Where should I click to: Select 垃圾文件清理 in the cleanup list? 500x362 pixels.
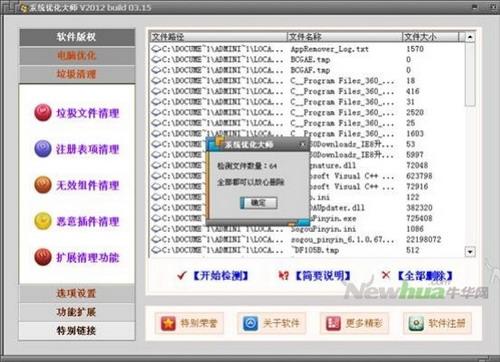pos(87,113)
